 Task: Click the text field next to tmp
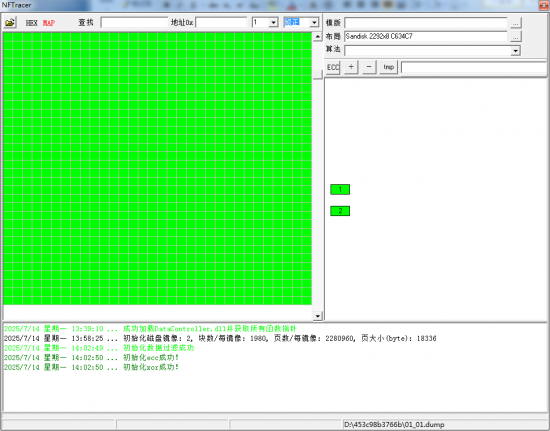pos(475,67)
